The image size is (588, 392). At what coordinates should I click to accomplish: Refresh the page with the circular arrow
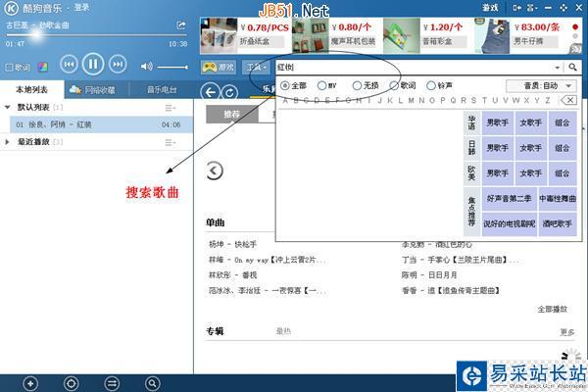[229, 92]
